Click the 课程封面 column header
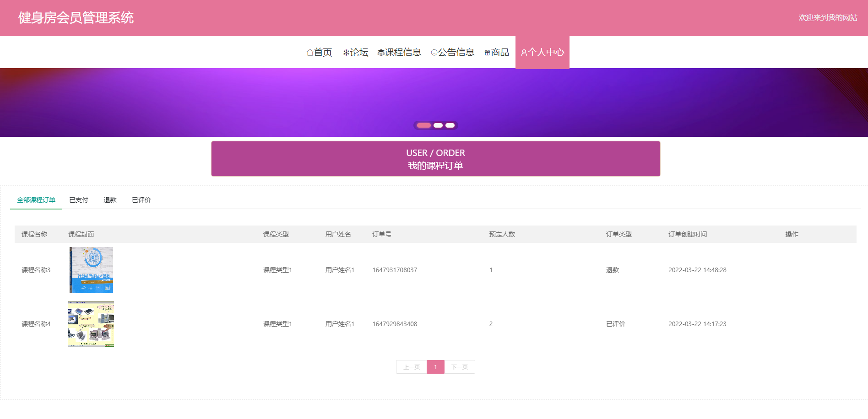This screenshot has height=419, width=868. pos(81,234)
